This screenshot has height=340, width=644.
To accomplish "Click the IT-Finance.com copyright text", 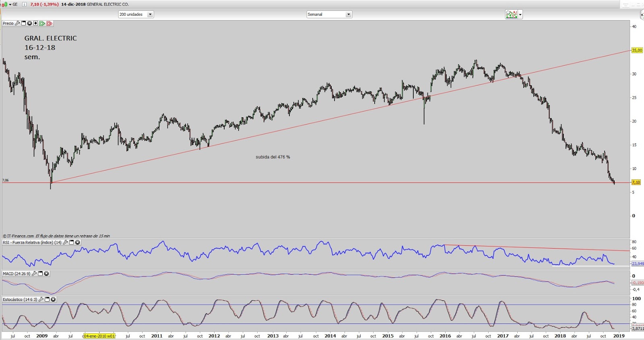I will pos(19,236).
